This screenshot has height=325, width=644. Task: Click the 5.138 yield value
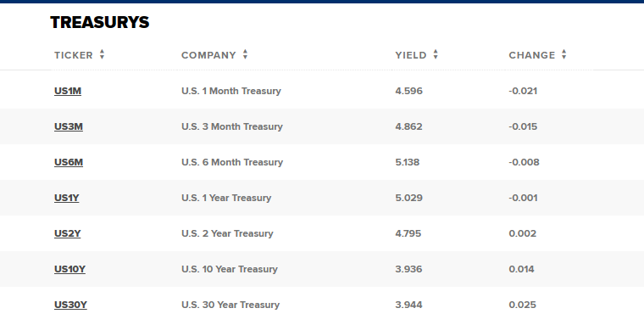click(x=408, y=162)
